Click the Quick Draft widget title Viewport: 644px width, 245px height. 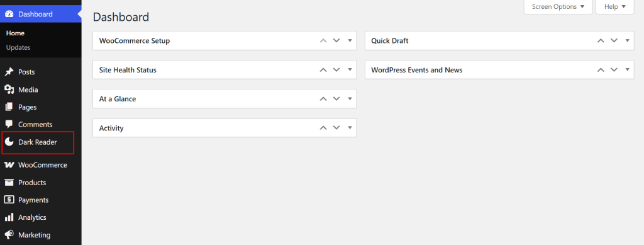pyautogui.click(x=390, y=41)
